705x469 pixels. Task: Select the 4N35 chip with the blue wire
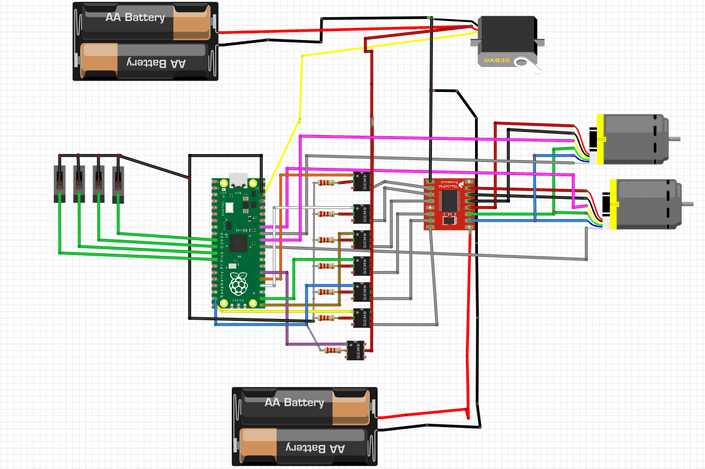(361, 292)
